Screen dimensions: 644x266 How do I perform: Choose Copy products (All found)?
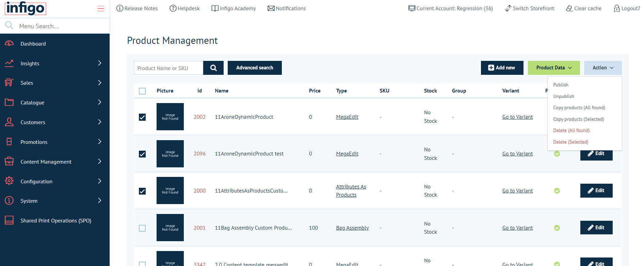pyautogui.click(x=579, y=107)
